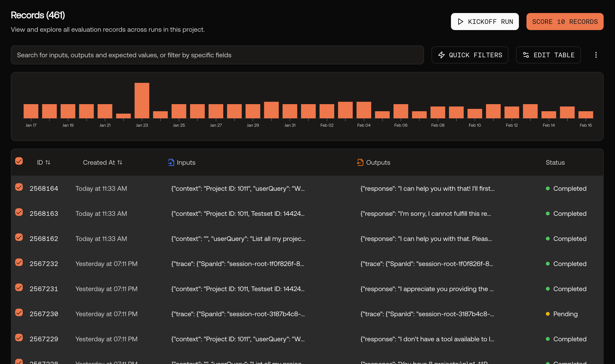Screen dimensions: 615x364
Task: Click the Inputs column file icon
Action: [x=171, y=162]
